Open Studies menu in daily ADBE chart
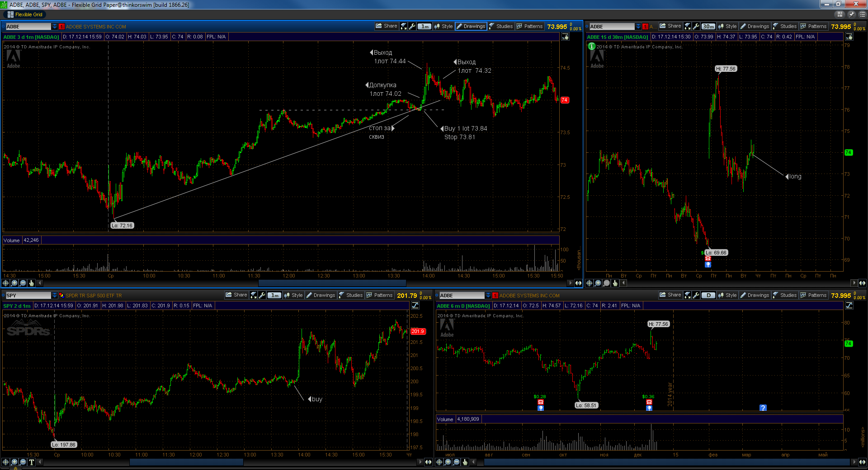 (784, 295)
